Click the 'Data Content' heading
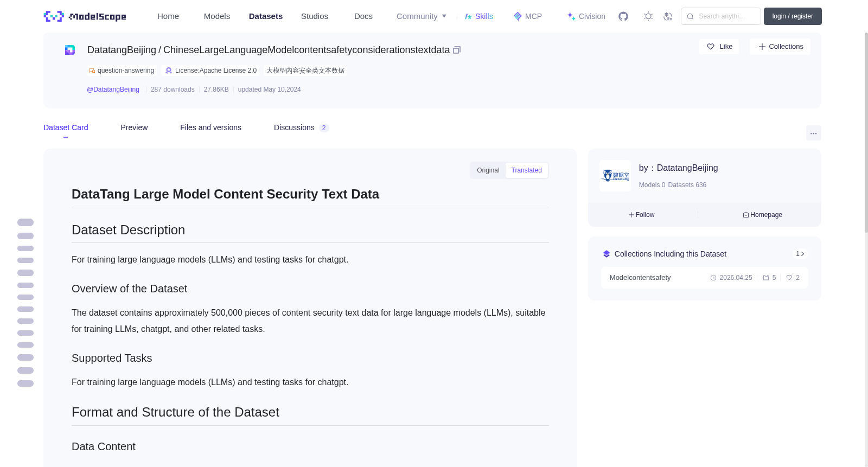This screenshot has width=868, height=467. point(104,446)
